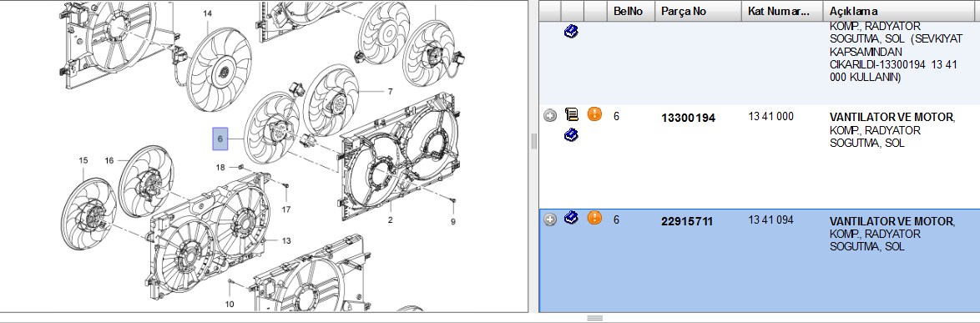Click the orange warning icon for part 22915711
Screen dimensions: 980x323
point(594,218)
